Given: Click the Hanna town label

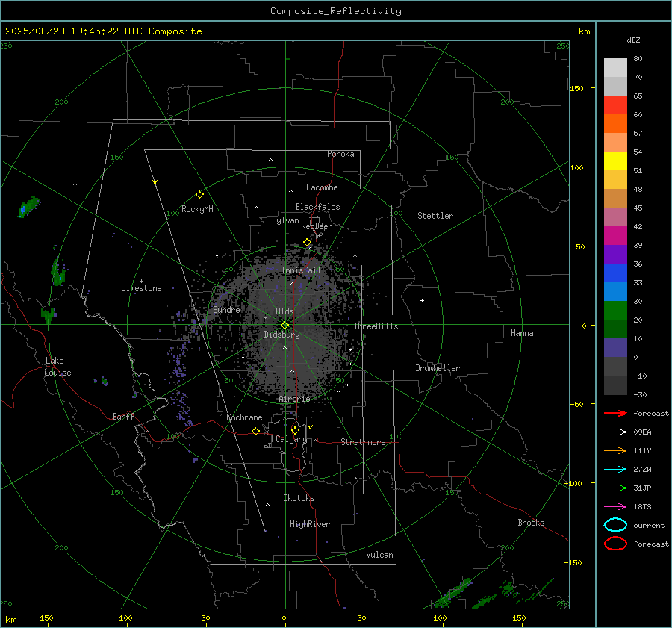Looking at the screenshot, I should 522,333.
